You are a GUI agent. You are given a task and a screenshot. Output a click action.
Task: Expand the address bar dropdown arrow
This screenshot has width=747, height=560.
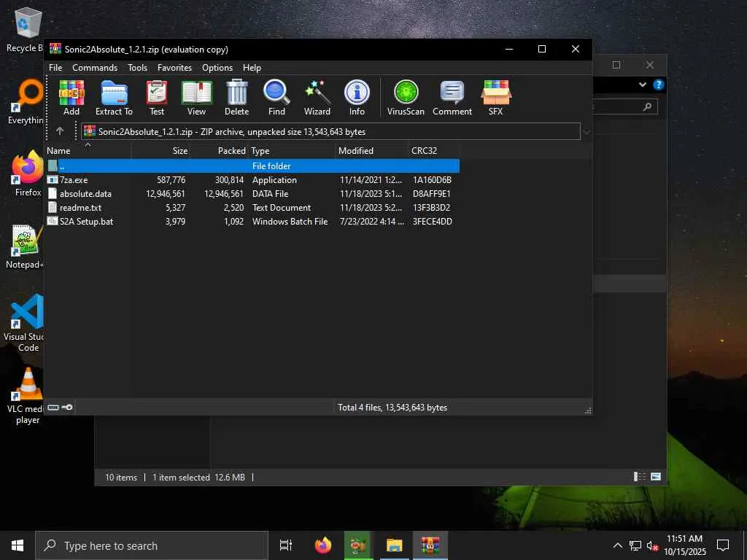tap(587, 132)
